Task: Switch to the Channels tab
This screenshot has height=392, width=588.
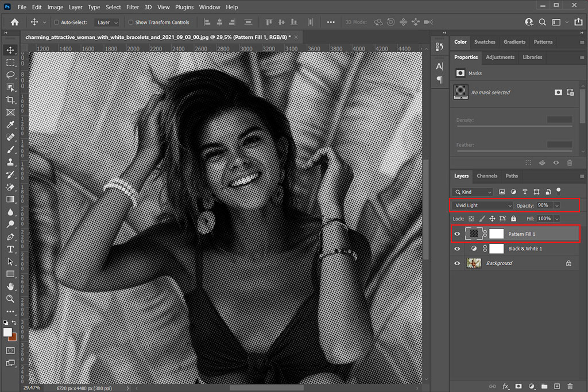Action: pyautogui.click(x=487, y=176)
